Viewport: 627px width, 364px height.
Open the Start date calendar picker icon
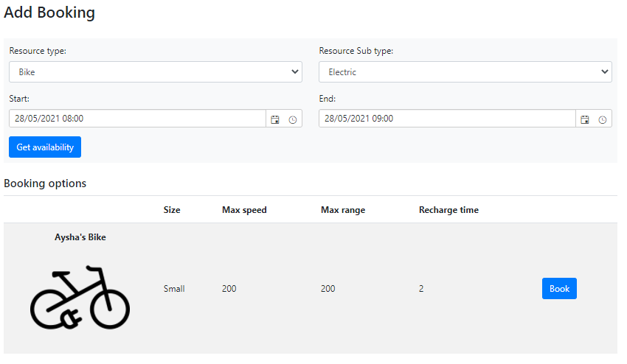(x=274, y=119)
